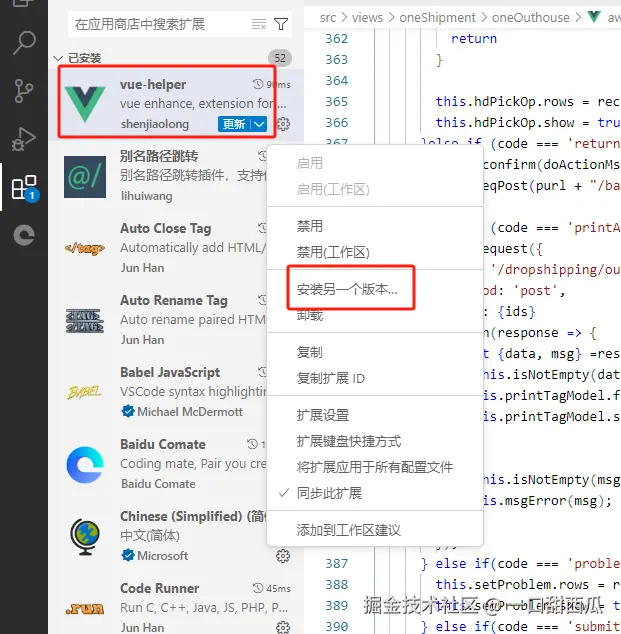Select the Auto Rename Tag title
Image resolution: width=621 pixels, height=634 pixels.
(174, 300)
